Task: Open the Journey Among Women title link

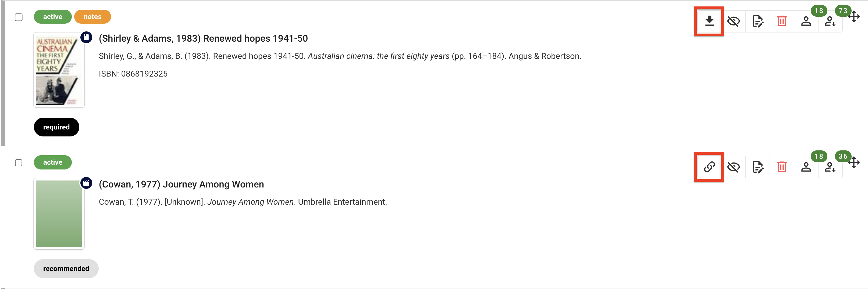Action: pyautogui.click(x=181, y=184)
